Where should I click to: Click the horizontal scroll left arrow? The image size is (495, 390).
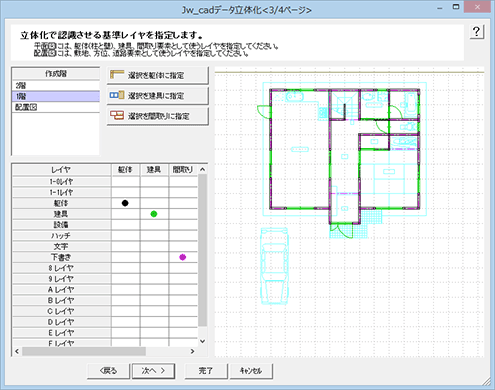(17, 351)
